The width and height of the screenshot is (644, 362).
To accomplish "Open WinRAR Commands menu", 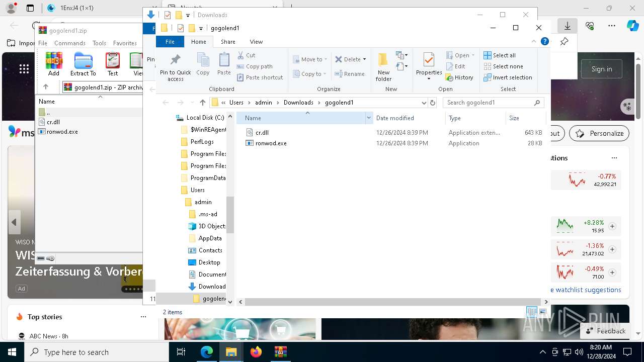I will 70,43.
